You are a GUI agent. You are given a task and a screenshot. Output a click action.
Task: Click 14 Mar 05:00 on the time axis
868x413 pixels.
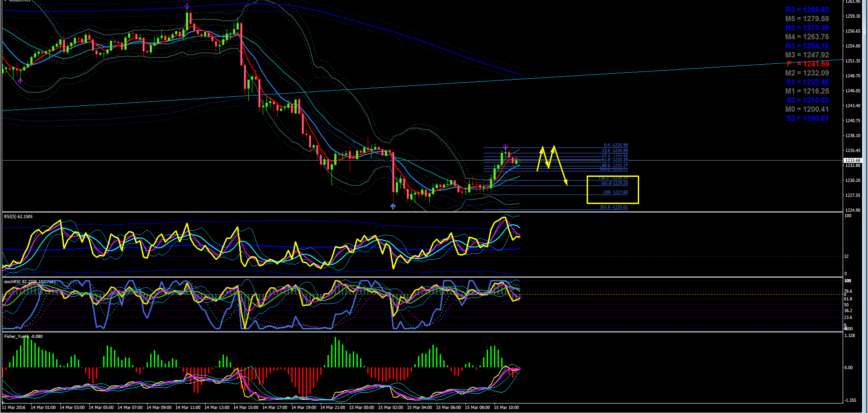101,408
